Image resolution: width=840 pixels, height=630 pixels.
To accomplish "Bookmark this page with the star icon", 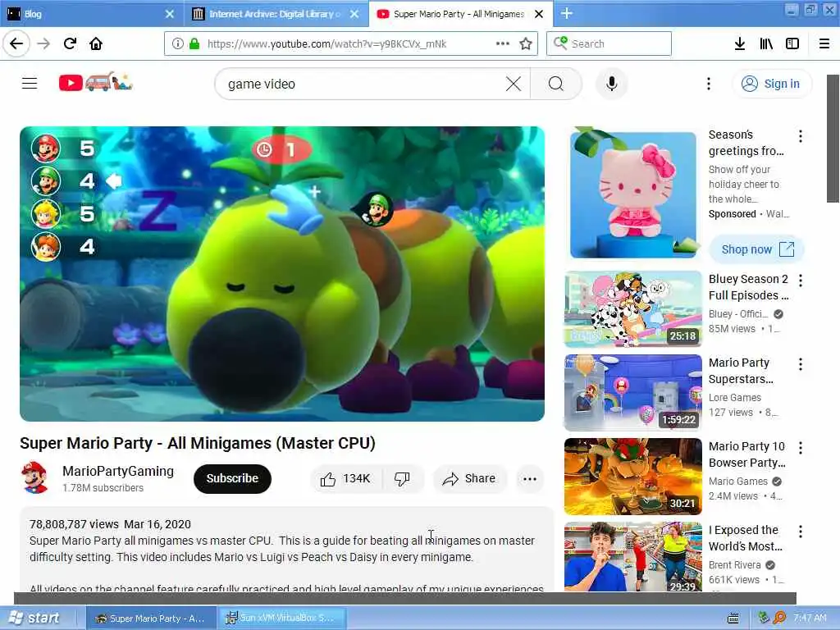I will point(526,44).
